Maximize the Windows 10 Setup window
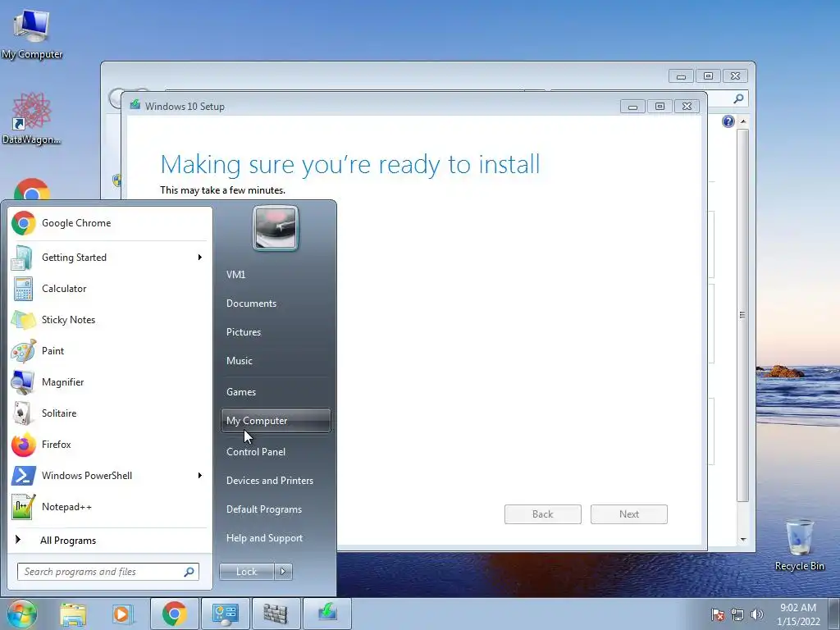840x630 pixels. click(x=660, y=107)
